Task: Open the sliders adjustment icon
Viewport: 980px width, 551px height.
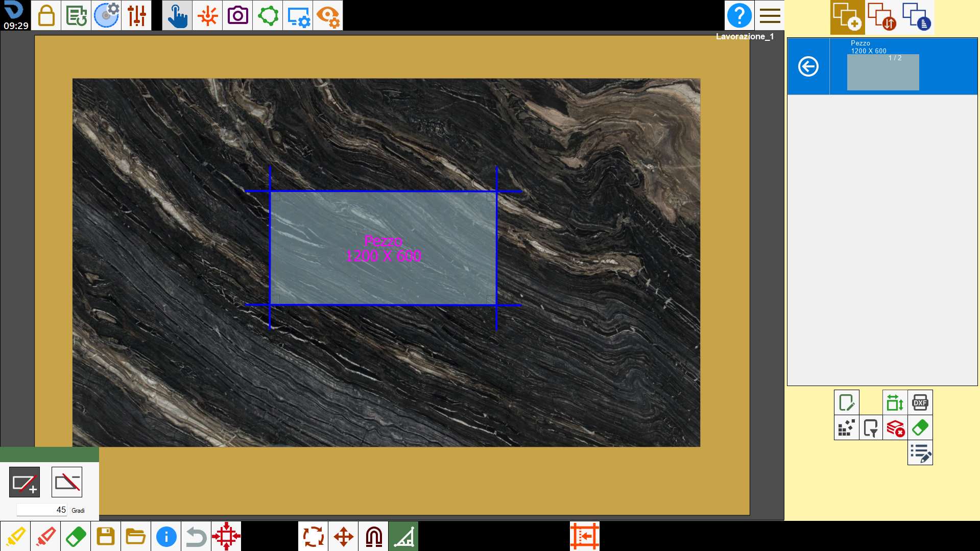Action: [x=136, y=15]
